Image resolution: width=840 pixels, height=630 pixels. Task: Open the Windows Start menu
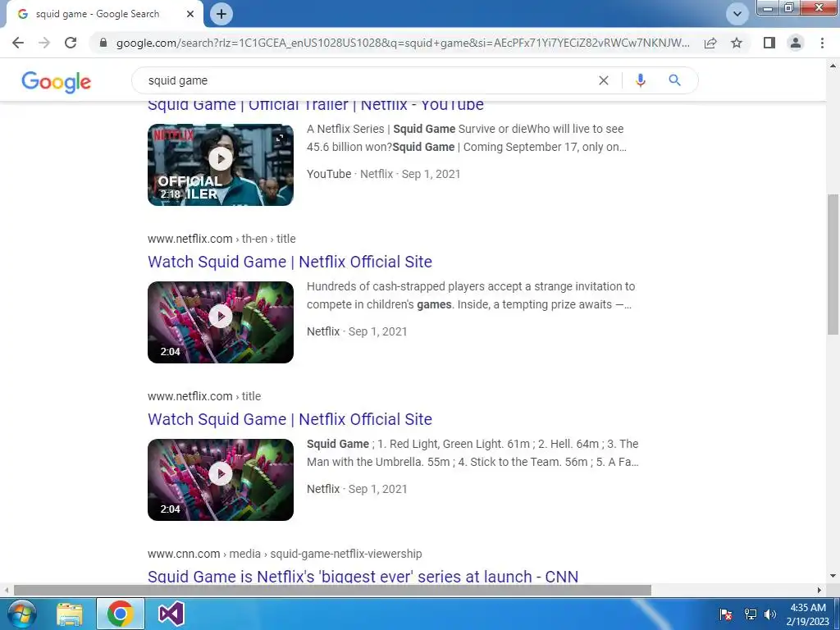click(x=21, y=614)
